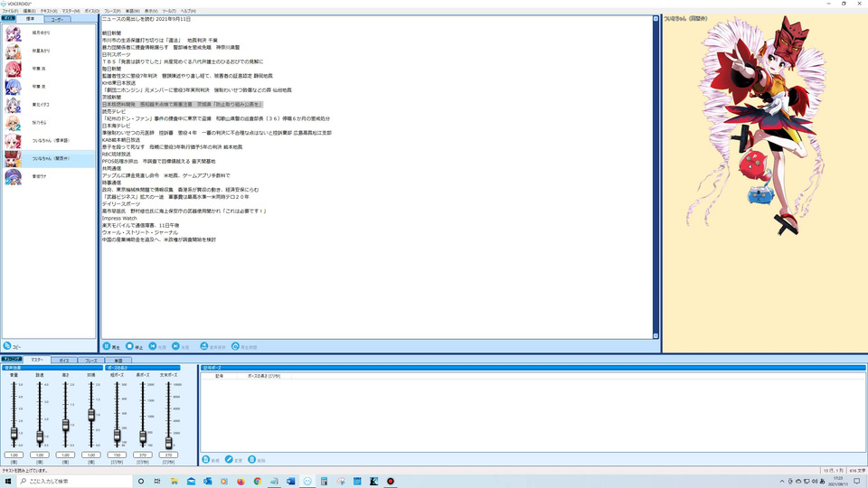Open the マスター(M) menu
The image size is (868, 488).
click(x=71, y=11)
